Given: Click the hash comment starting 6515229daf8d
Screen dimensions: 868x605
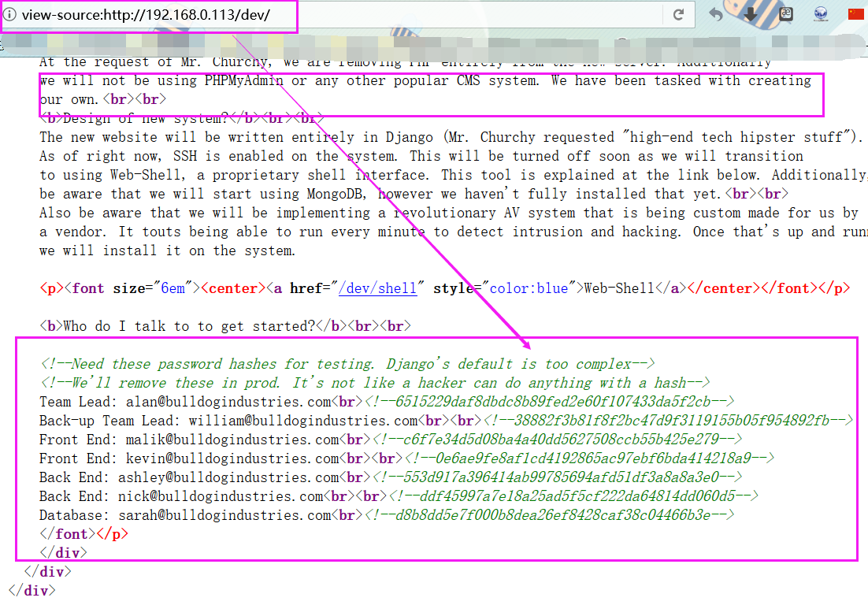Looking at the screenshot, I should (x=549, y=402).
